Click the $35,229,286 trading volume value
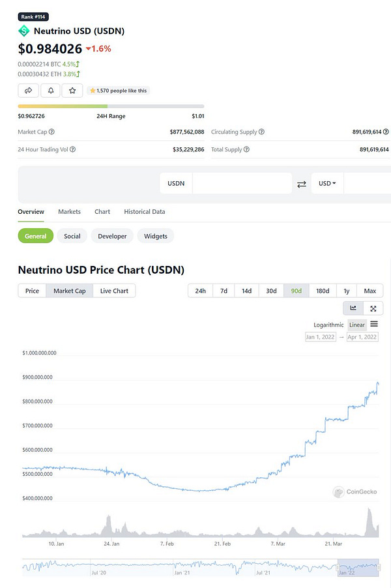The image size is (391, 588). [x=188, y=149]
